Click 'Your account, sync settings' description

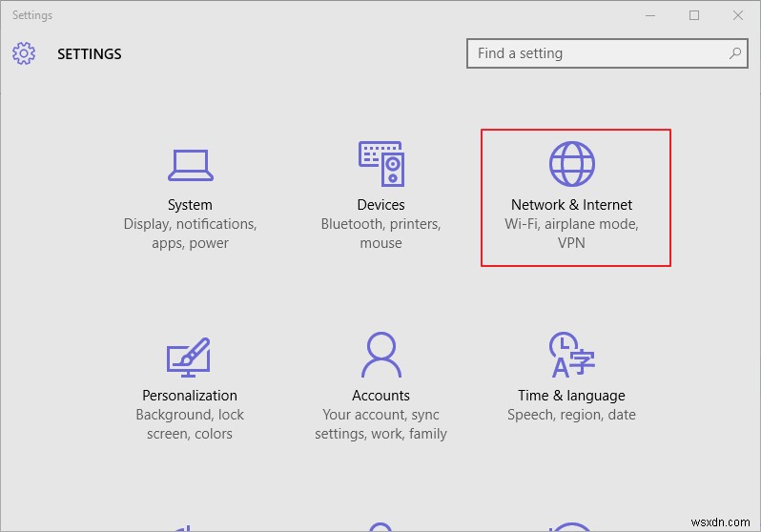(x=381, y=424)
